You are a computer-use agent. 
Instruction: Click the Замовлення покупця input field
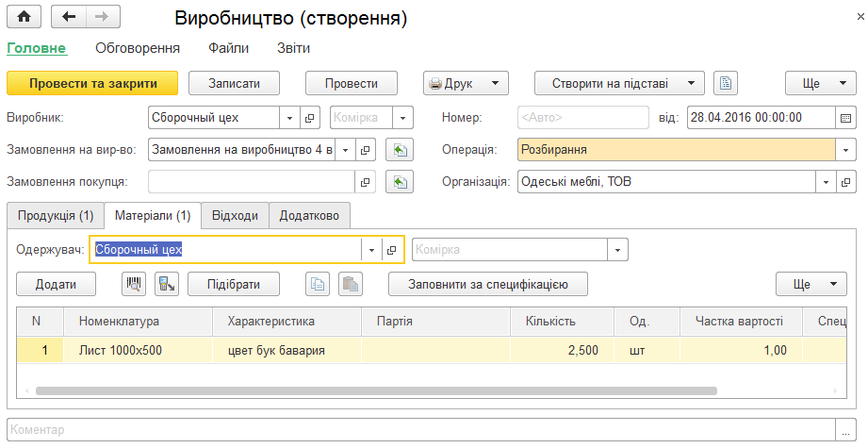pos(252,182)
